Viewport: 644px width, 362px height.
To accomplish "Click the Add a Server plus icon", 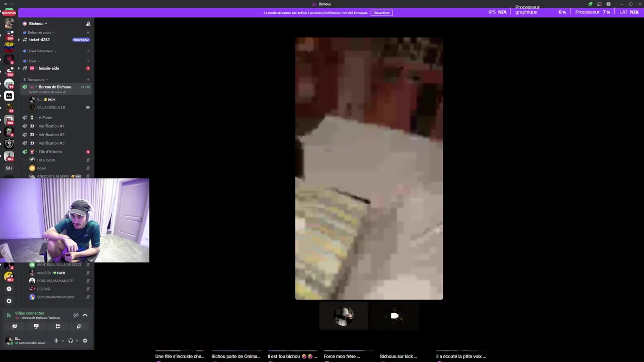I will coord(9,289).
